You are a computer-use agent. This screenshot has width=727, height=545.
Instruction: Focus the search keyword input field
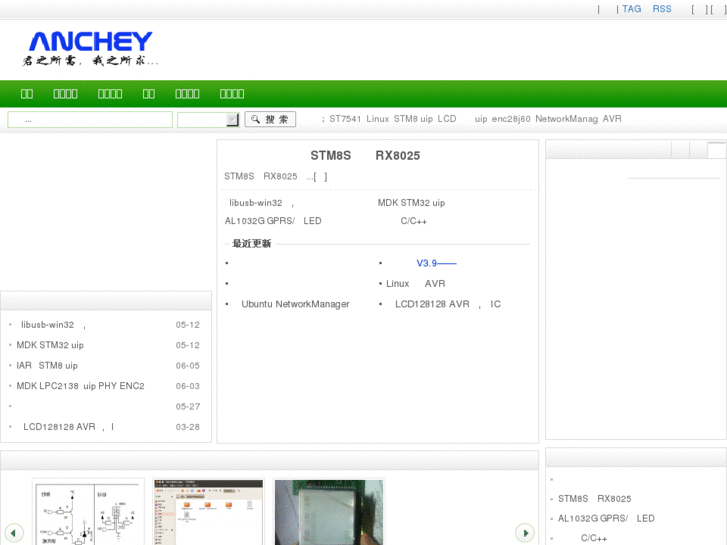click(x=90, y=120)
